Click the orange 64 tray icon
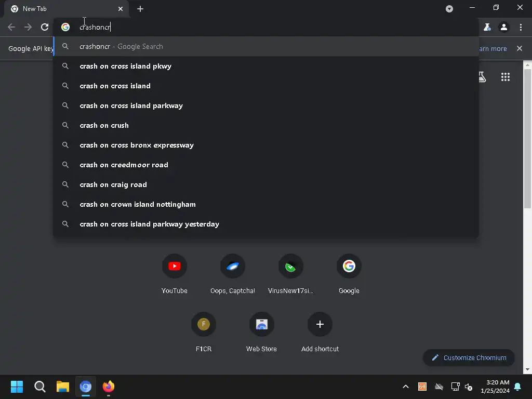 point(422,387)
